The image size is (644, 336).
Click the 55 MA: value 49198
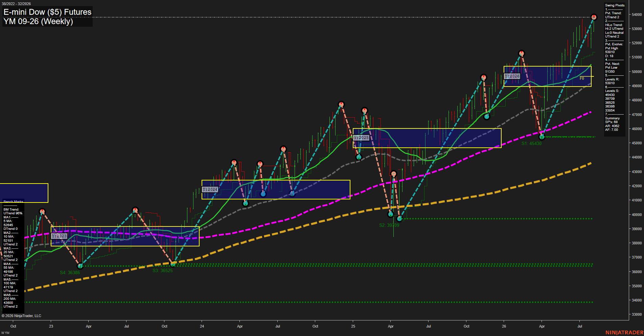point(8,272)
